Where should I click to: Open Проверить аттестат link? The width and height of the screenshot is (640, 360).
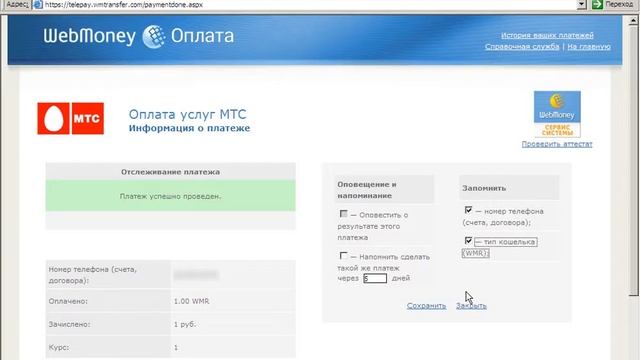[557, 144]
